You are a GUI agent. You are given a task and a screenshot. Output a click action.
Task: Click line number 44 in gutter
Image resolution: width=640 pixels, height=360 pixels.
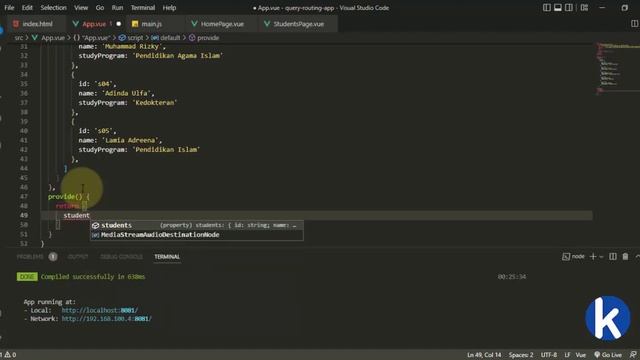24,168
